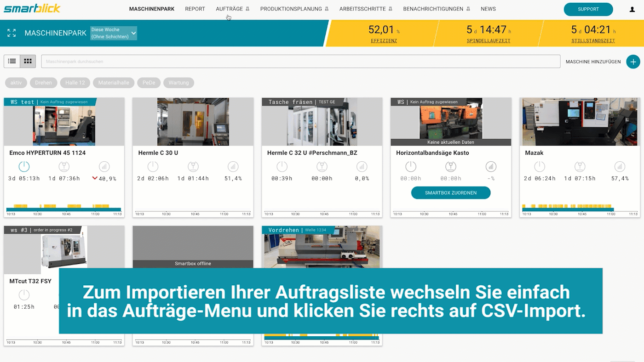Click the smartblick logo
644x362 pixels.
pos(32,8)
